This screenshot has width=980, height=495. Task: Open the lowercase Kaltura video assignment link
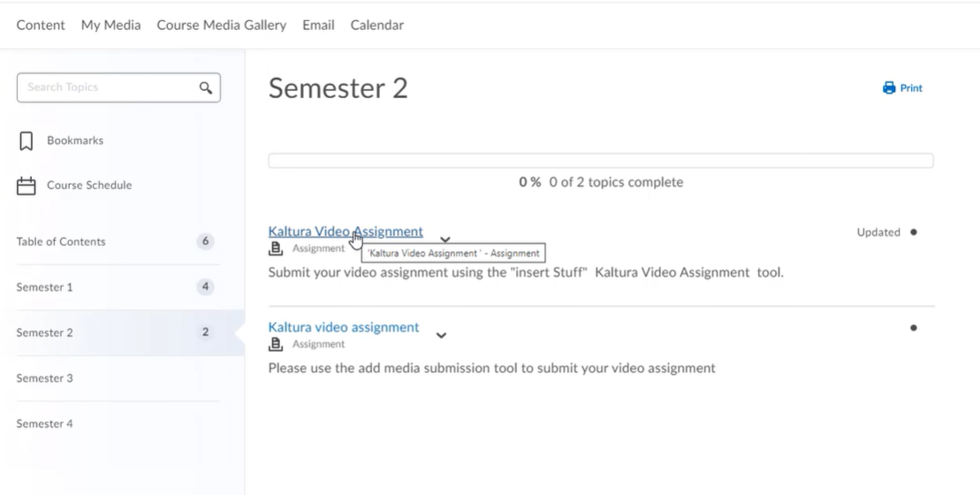343,327
